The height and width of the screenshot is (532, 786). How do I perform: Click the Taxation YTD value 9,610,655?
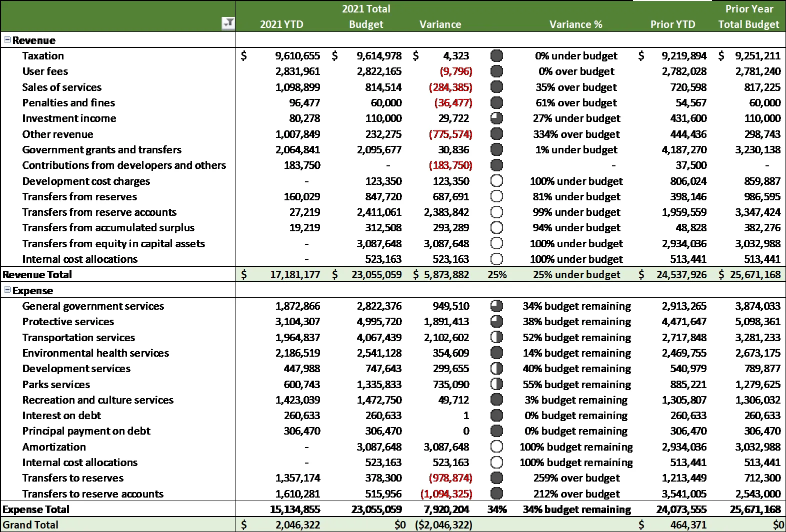[297, 55]
